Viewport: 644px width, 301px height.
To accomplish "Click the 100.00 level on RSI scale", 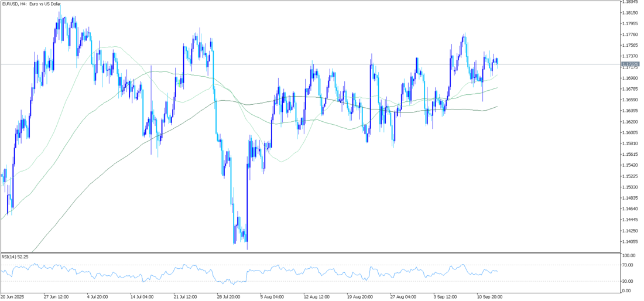I will point(629,256).
